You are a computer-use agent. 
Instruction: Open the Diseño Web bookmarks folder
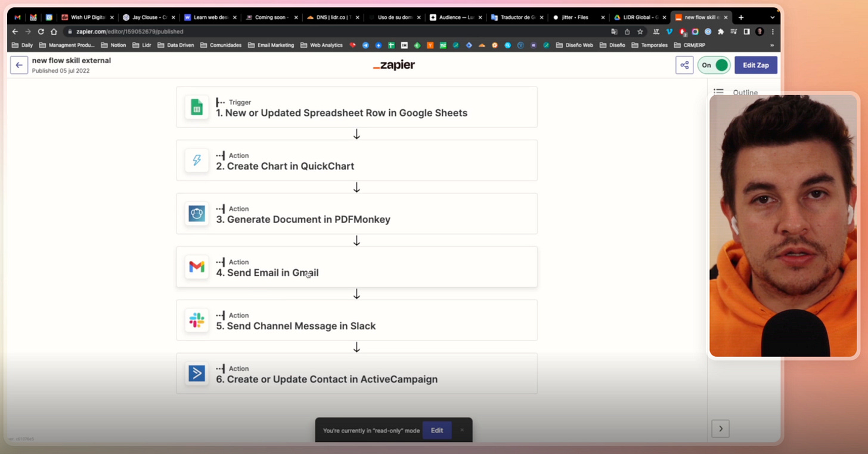573,45
